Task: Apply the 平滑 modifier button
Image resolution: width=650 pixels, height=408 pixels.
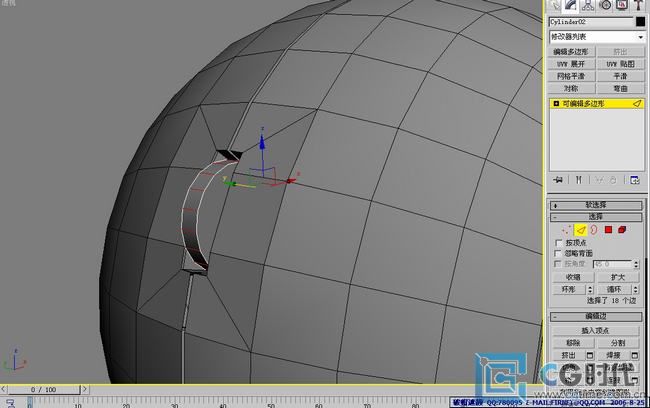Action: coord(621,76)
